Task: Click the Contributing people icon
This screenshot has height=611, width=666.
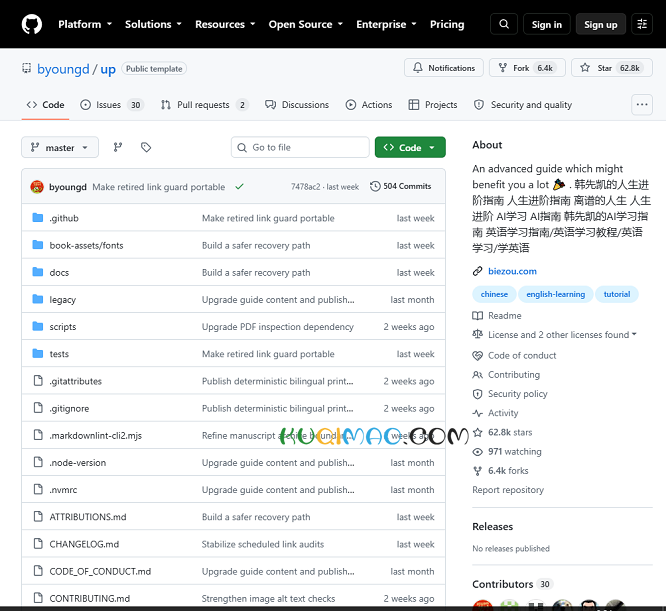Action: point(477,374)
